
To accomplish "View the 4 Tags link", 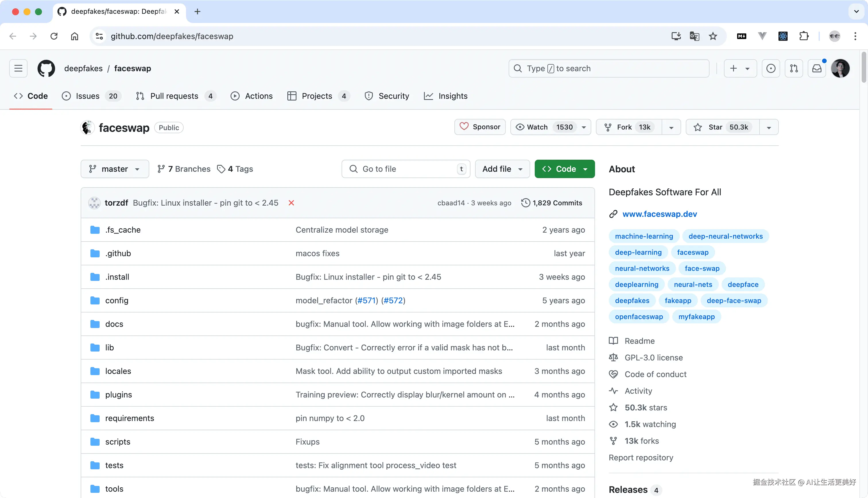I will click(x=235, y=169).
